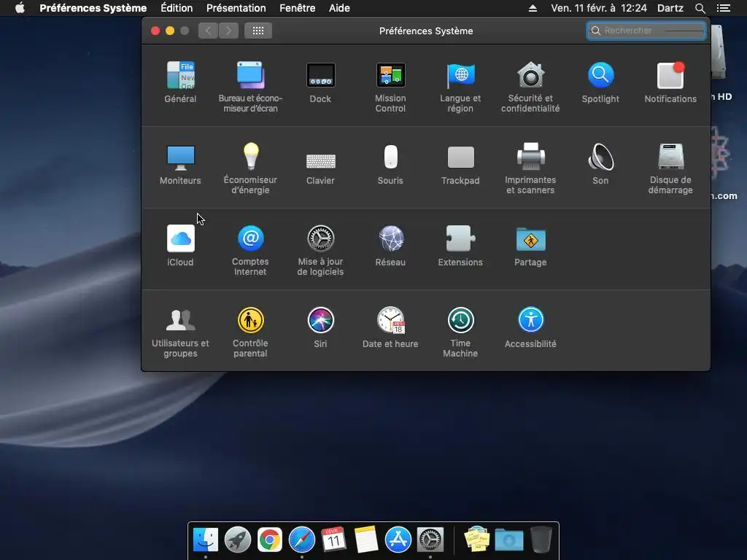The height and width of the screenshot is (560, 747).
Task: Open the Downloads folder in Dock
Action: click(x=508, y=540)
